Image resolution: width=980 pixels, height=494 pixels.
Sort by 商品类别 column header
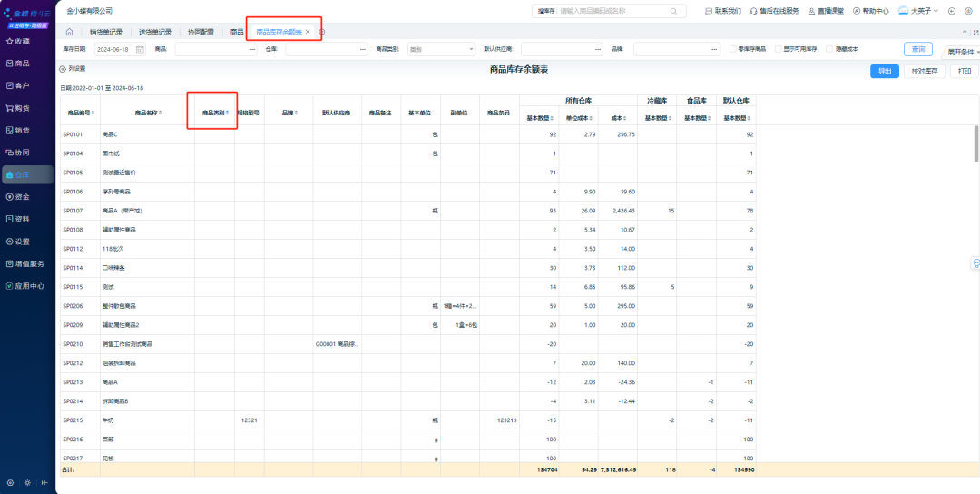tap(215, 114)
